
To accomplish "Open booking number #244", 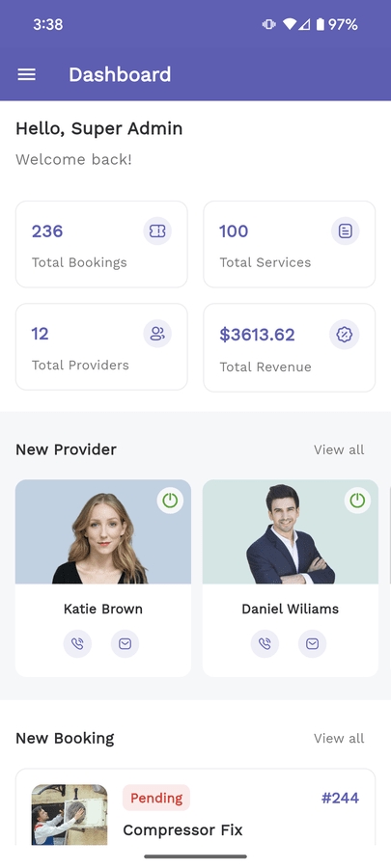I will click(340, 798).
